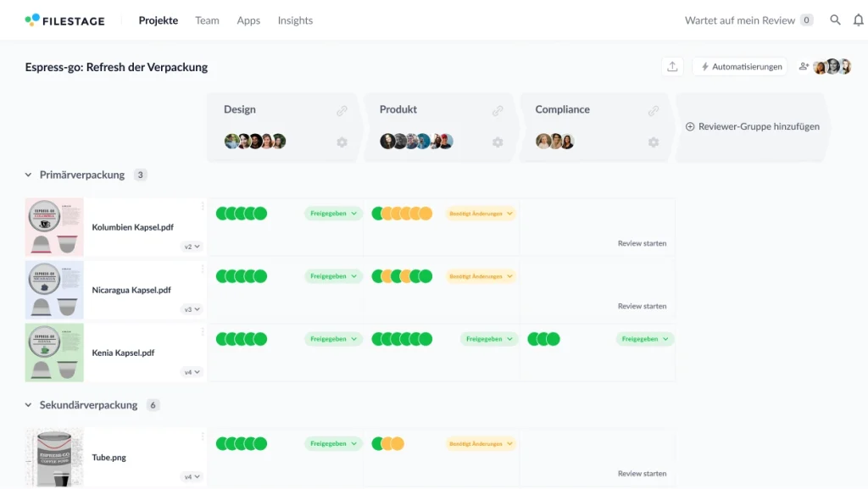Image resolution: width=868 pixels, height=489 pixels.
Task: Switch to the Team tab
Action: pyautogui.click(x=207, y=19)
